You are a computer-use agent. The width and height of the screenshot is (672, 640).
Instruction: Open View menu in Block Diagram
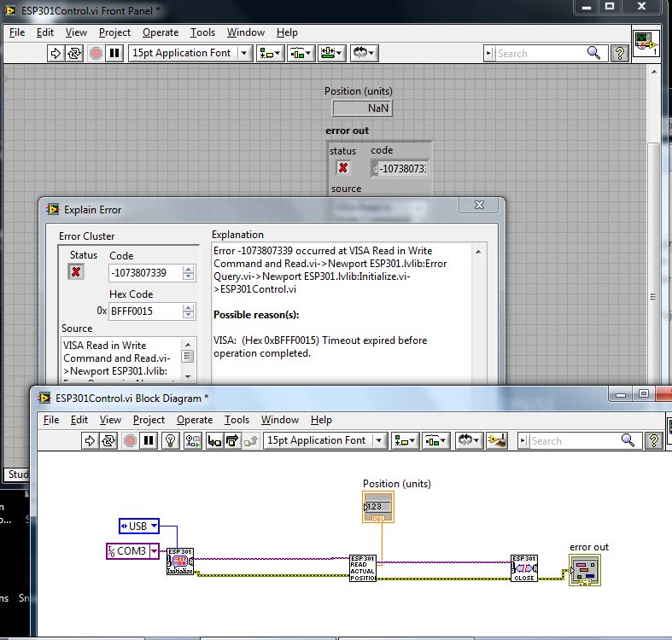[x=110, y=420]
